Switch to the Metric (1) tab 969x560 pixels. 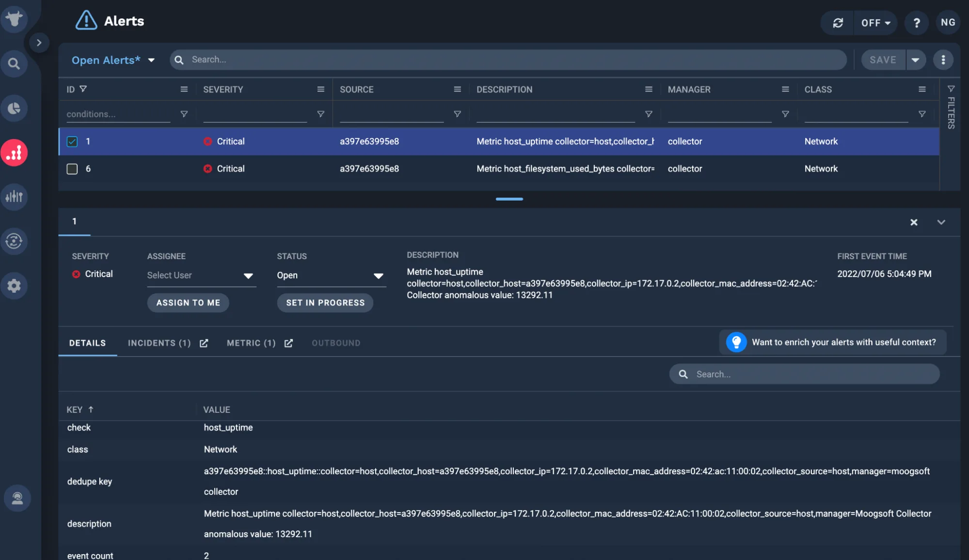[251, 343]
